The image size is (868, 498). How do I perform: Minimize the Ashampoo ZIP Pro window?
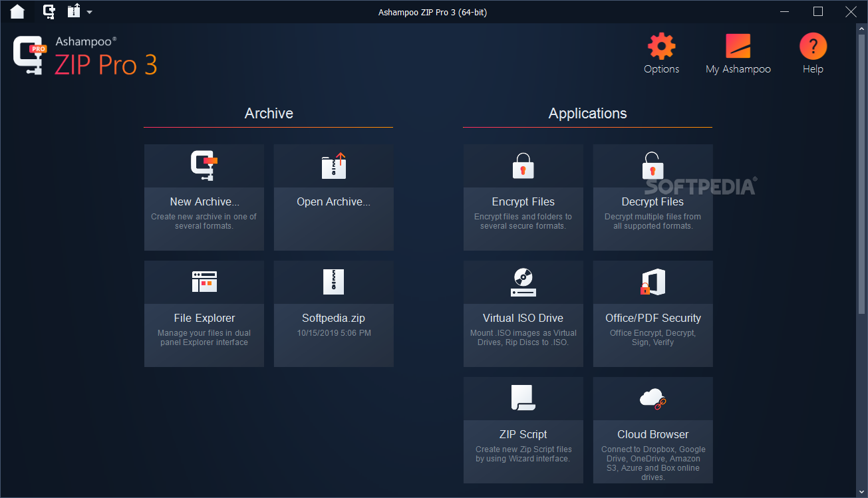(785, 11)
